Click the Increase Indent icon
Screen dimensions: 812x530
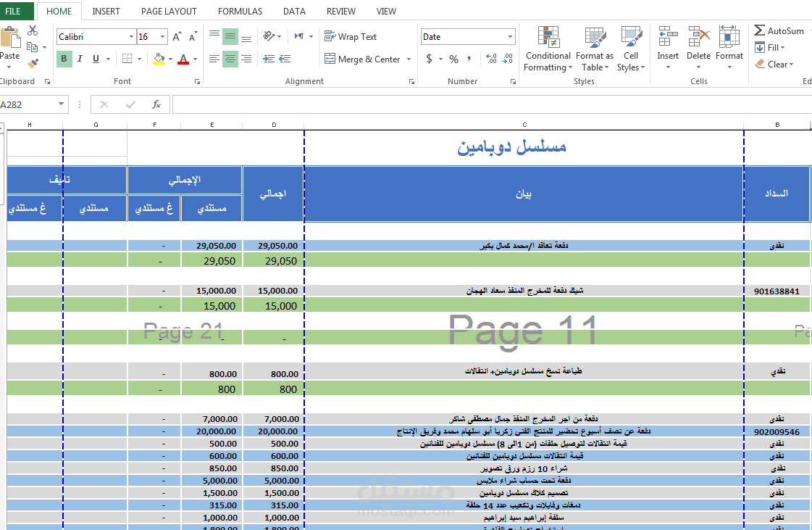click(x=285, y=59)
